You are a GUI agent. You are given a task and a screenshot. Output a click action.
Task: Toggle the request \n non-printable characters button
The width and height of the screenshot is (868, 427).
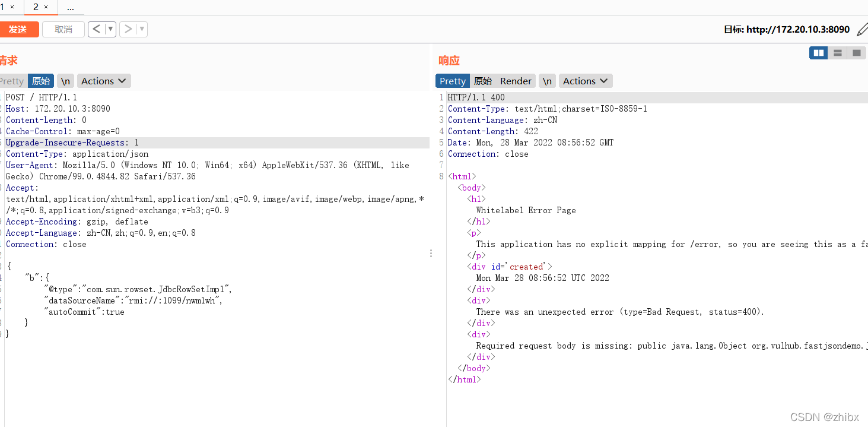[65, 81]
